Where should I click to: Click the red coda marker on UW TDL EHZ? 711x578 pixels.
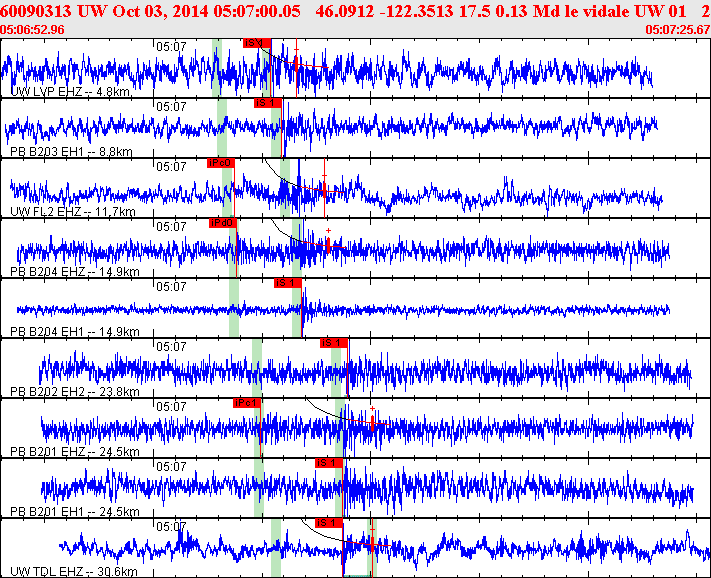371,545
